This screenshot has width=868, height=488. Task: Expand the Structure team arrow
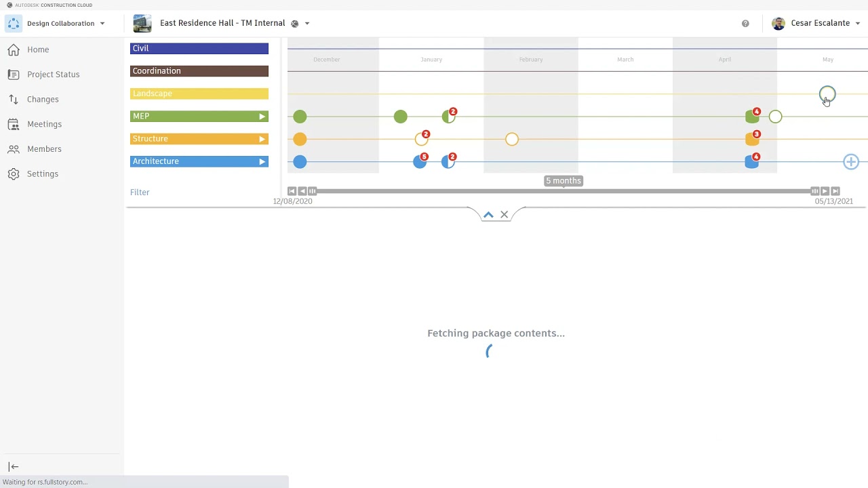(262, 139)
